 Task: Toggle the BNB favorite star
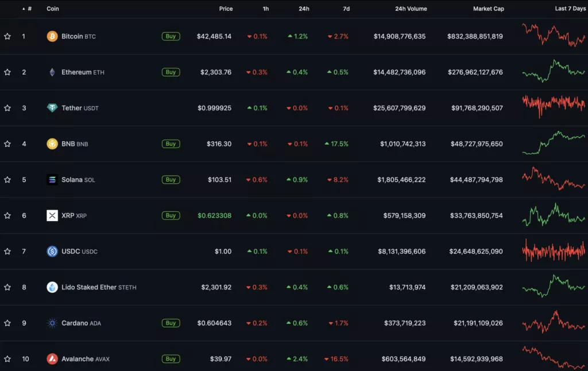coord(7,144)
